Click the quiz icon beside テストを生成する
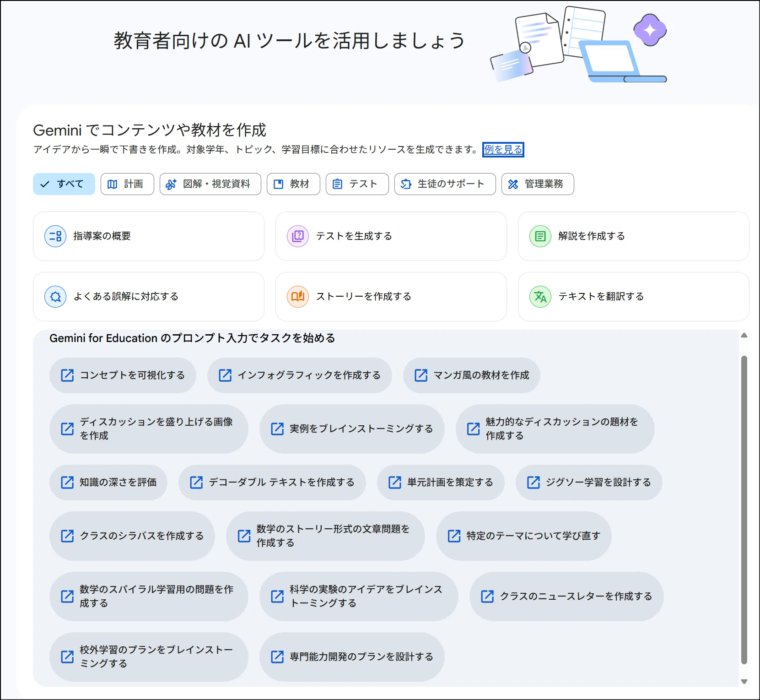The height and width of the screenshot is (700, 760). pyautogui.click(x=298, y=236)
